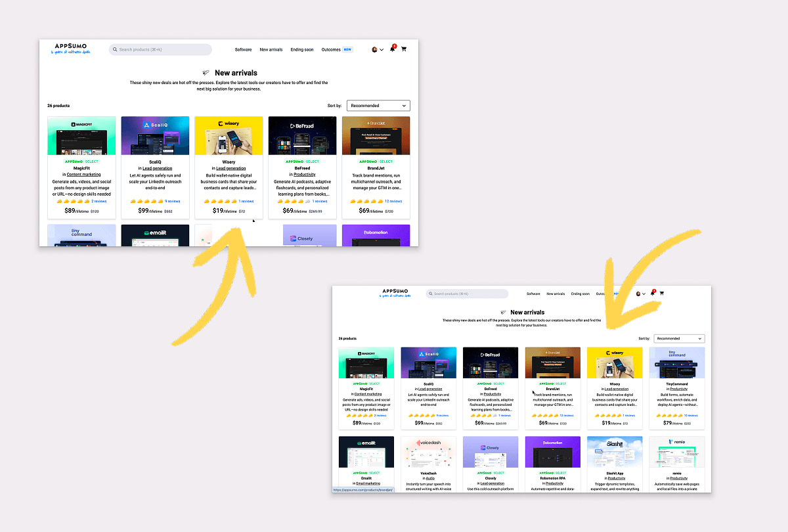Open emailit product image in bottom-right window
The width and height of the screenshot is (788, 532).
[x=366, y=452]
